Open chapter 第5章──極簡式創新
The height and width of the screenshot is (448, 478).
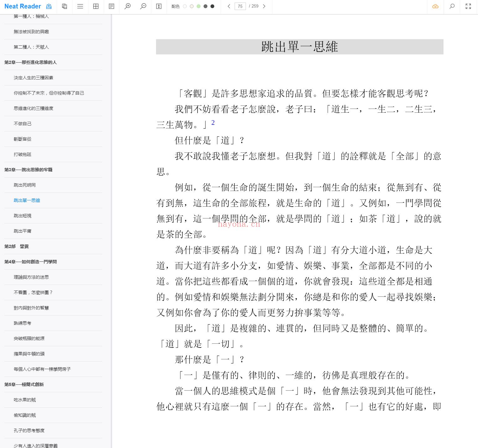[x=24, y=384]
